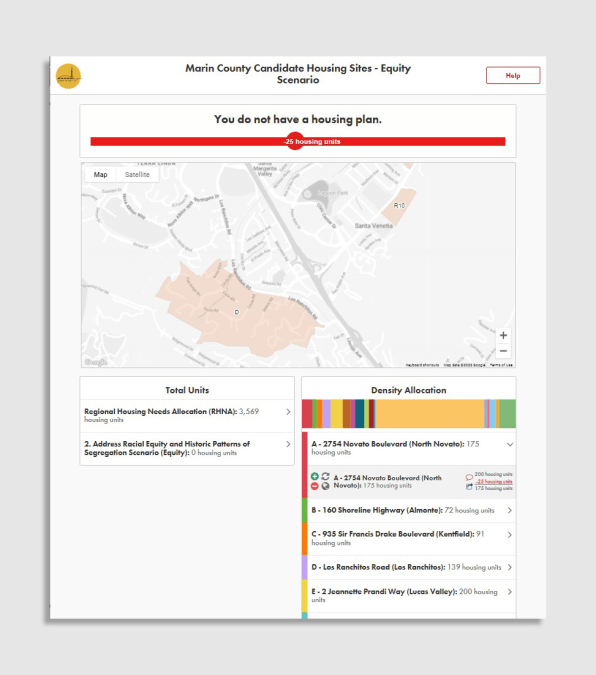Expand Regional Housing Needs Allocation row
The image size is (596, 675).
click(x=187, y=416)
